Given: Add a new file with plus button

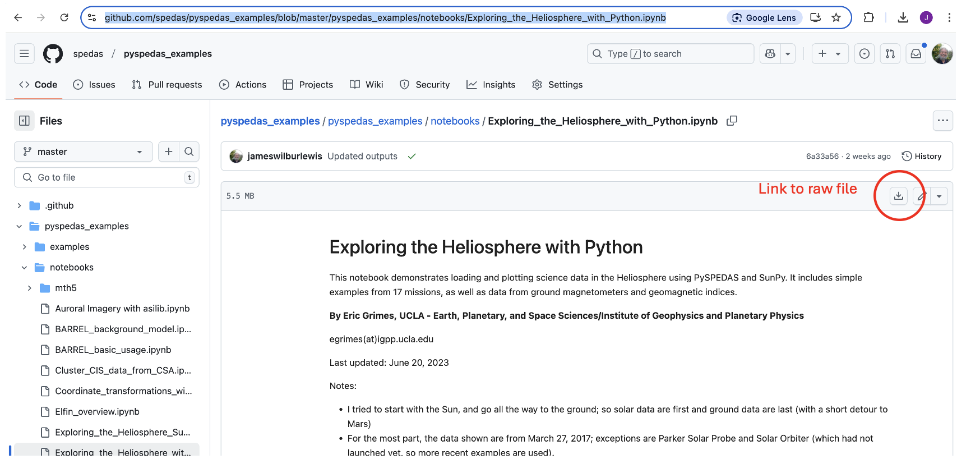Looking at the screenshot, I should (x=168, y=152).
